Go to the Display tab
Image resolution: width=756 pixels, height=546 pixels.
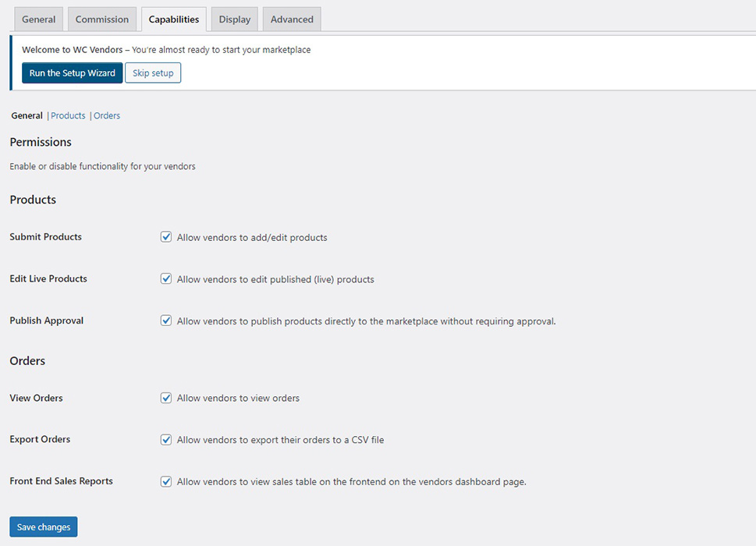click(x=234, y=19)
